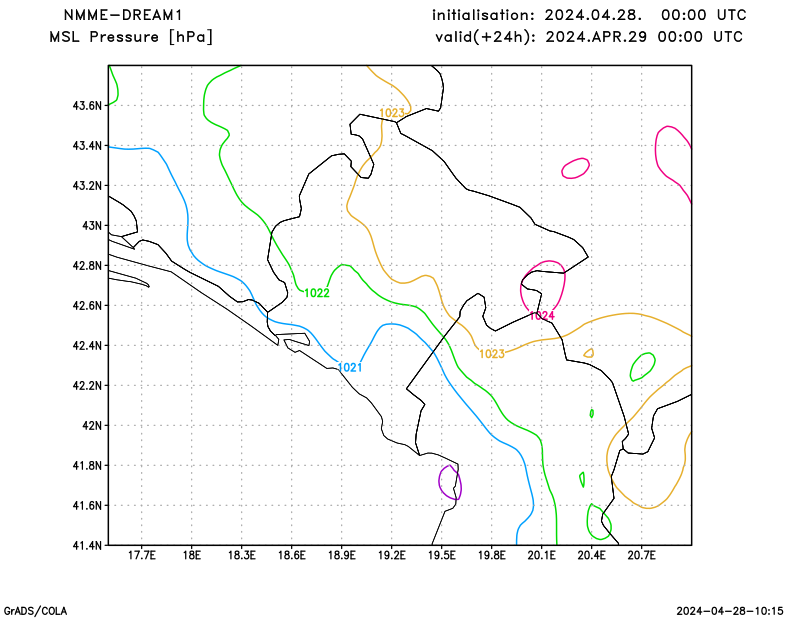Click the 20.7E longitude axis label
This screenshot has width=800, height=618.
(642, 555)
